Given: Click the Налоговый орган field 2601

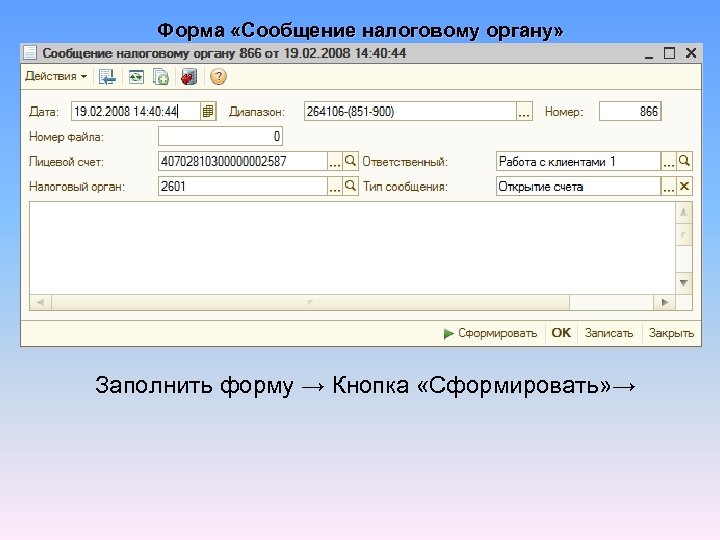Looking at the screenshot, I should tap(243, 186).
